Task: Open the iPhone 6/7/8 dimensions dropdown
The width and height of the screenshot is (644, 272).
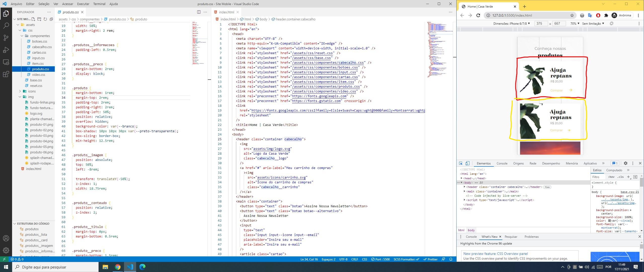Action: [x=512, y=23]
